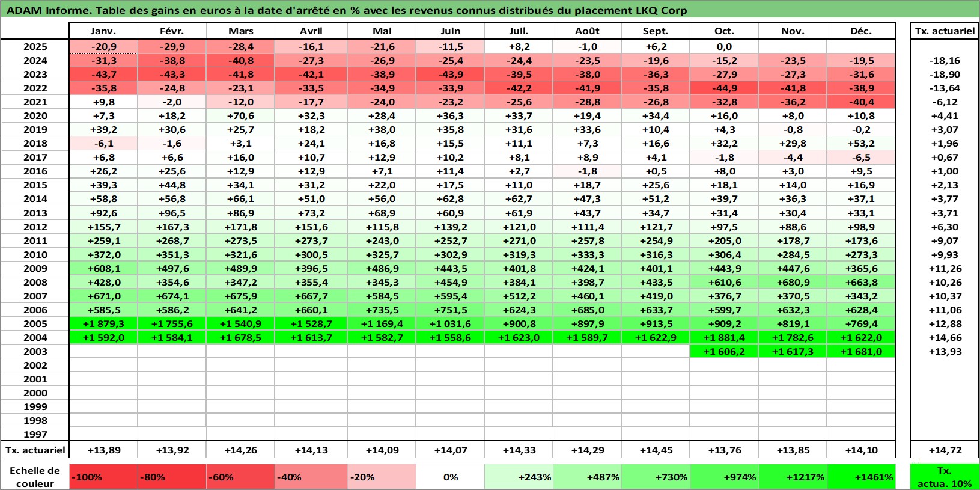
Task: Select the '+53,2' cell in row 2018
Action: [x=861, y=144]
